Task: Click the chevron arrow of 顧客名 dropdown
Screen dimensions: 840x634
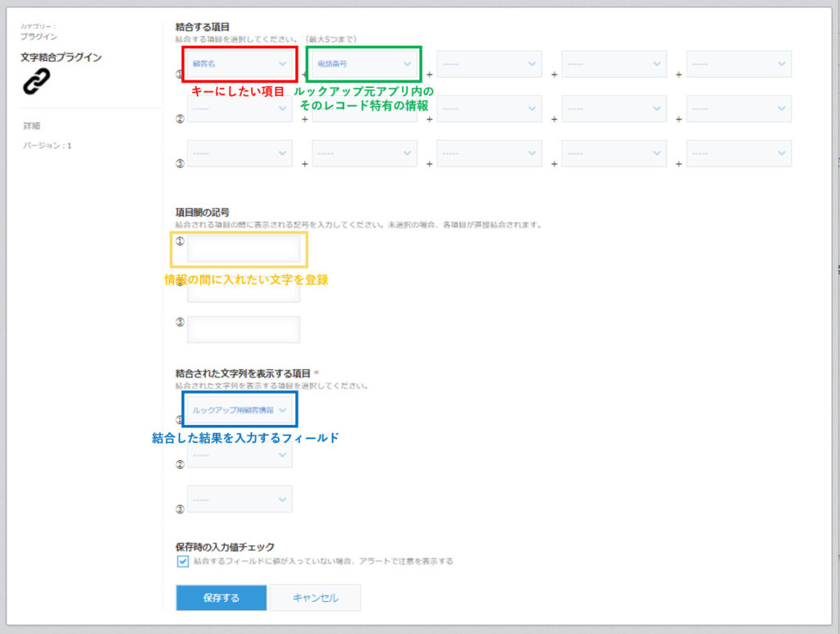Action: [282, 63]
